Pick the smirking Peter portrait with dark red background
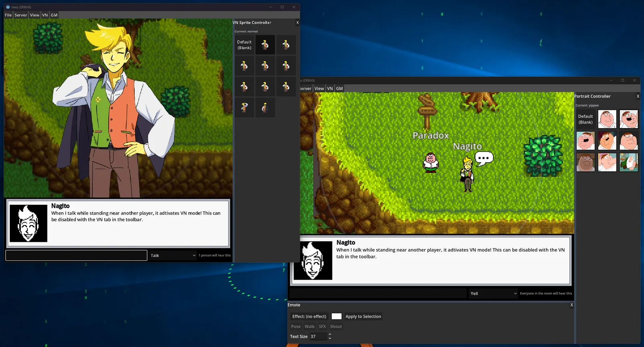The image size is (644, 347). [x=607, y=141]
